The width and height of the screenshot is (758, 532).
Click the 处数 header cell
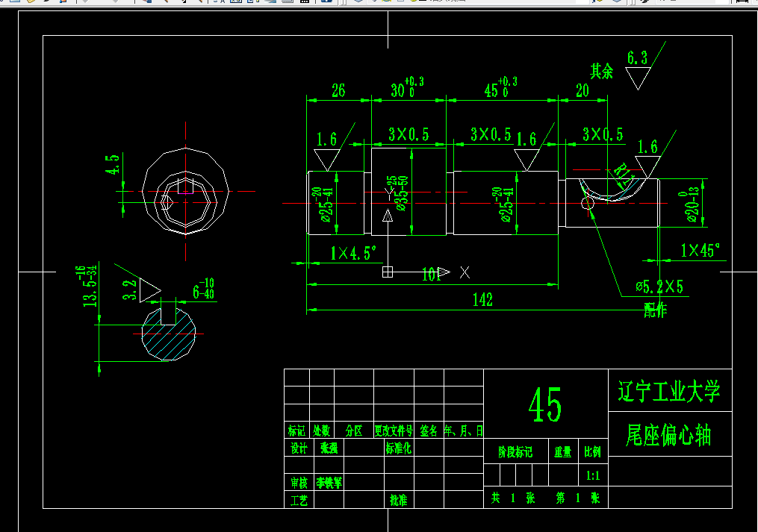coord(321,431)
